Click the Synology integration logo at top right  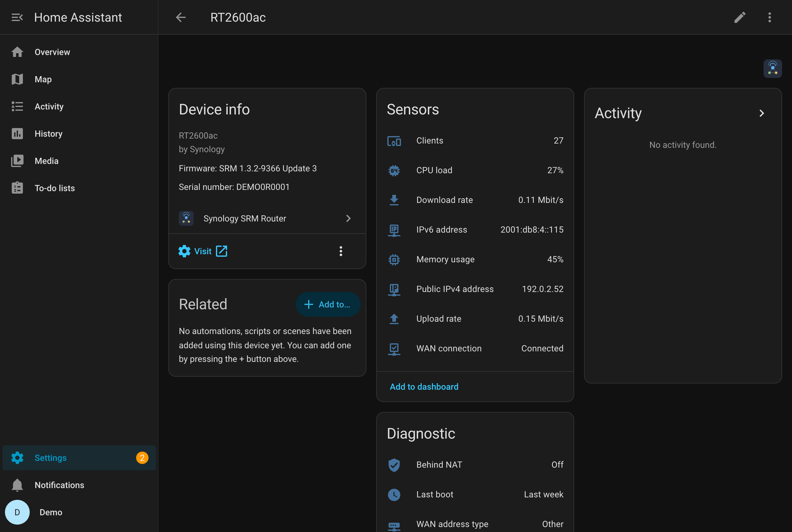click(x=773, y=69)
